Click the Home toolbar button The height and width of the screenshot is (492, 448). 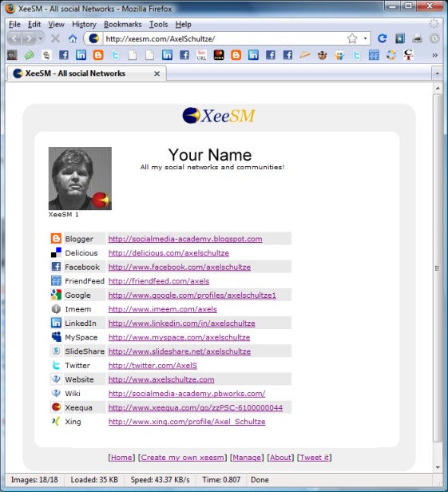click(73, 38)
